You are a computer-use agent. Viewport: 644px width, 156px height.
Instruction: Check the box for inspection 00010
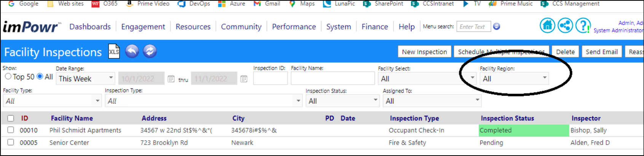11,130
